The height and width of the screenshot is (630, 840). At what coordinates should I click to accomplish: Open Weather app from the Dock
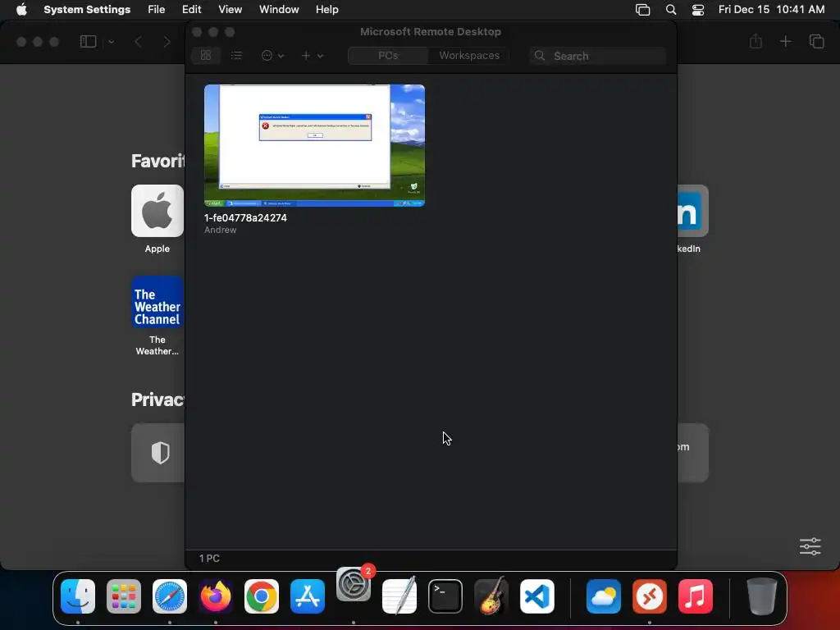(x=604, y=596)
